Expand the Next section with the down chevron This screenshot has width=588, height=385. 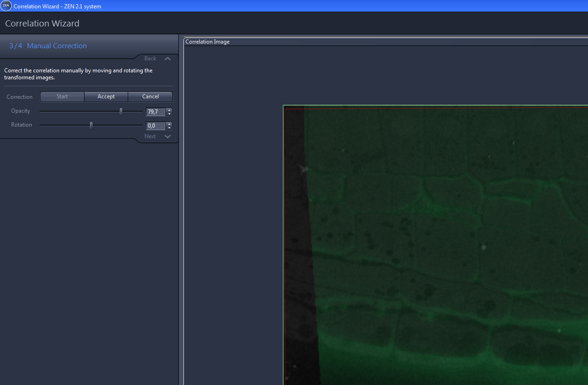click(x=167, y=136)
